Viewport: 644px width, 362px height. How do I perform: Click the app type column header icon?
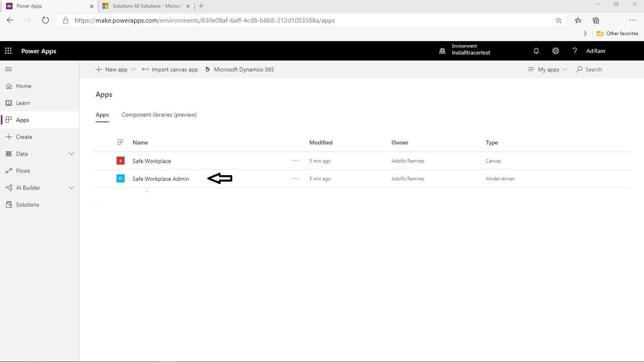tap(120, 142)
